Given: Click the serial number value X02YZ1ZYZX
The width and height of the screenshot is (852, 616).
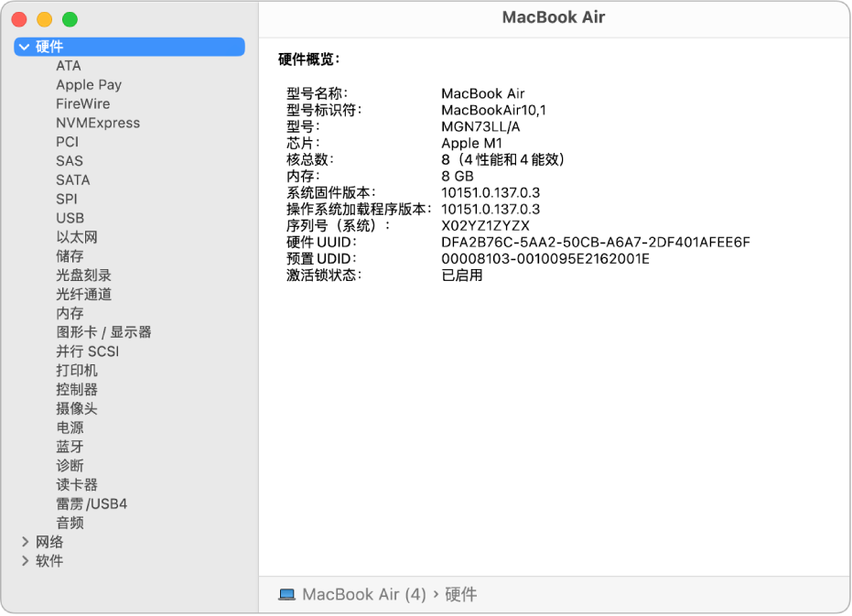Looking at the screenshot, I should tap(485, 225).
